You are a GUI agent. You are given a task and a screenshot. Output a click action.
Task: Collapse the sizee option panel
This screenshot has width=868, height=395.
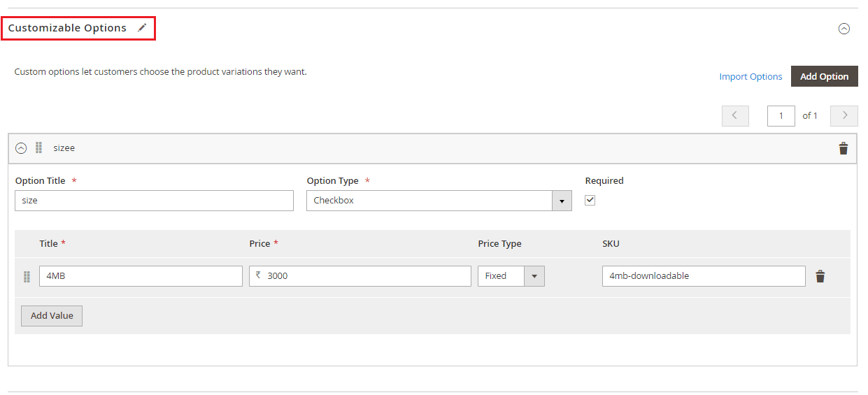[21, 148]
